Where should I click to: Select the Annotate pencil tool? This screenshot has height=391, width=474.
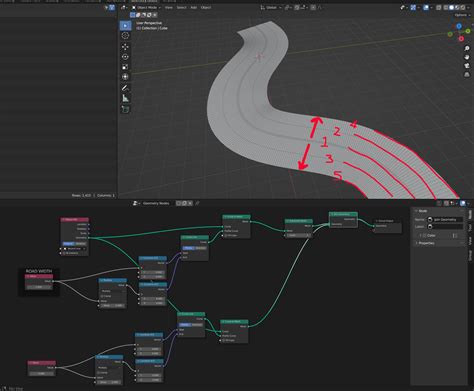(125, 88)
